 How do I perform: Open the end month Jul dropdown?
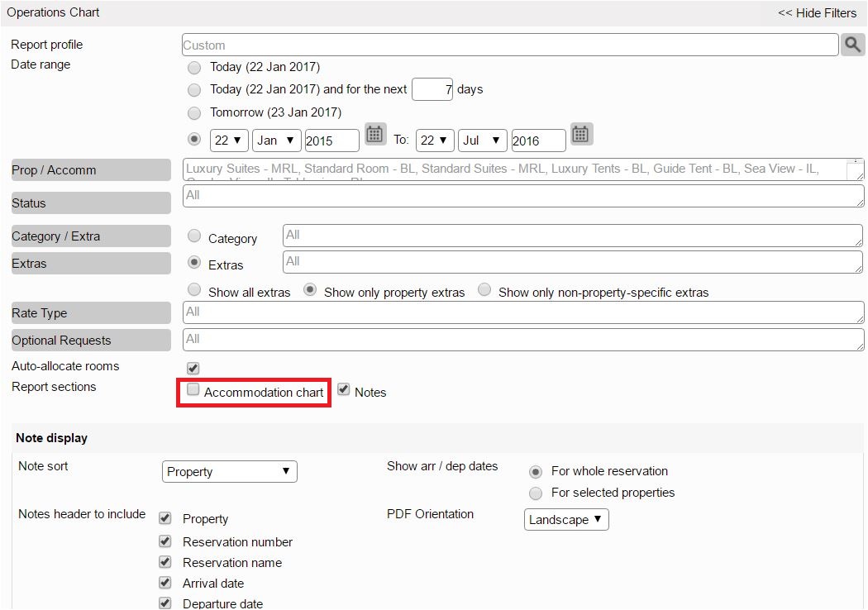click(x=483, y=141)
